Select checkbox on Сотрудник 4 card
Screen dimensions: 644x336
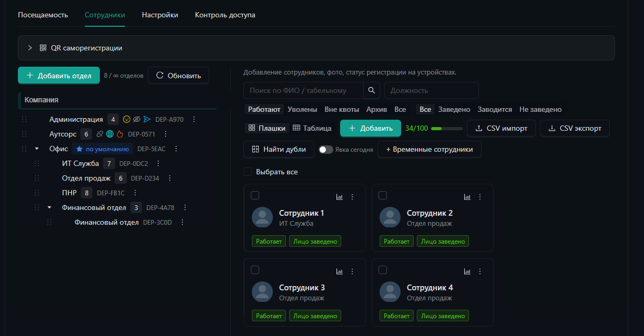click(383, 270)
